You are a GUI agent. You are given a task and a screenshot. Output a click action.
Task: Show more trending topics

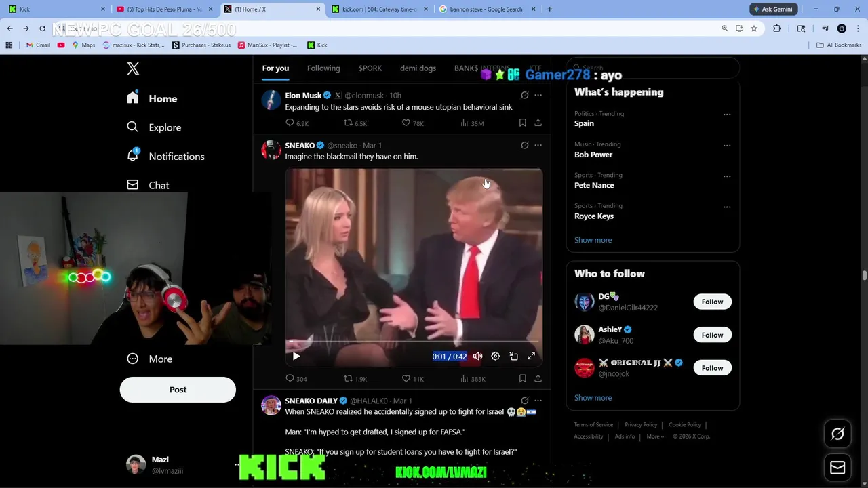[x=593, y=240]
